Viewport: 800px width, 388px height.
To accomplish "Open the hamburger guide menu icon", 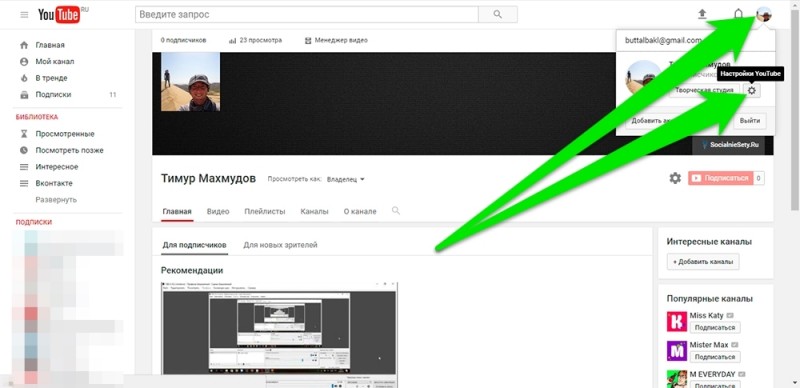I will pyautogui.click(x=24, y=15).
